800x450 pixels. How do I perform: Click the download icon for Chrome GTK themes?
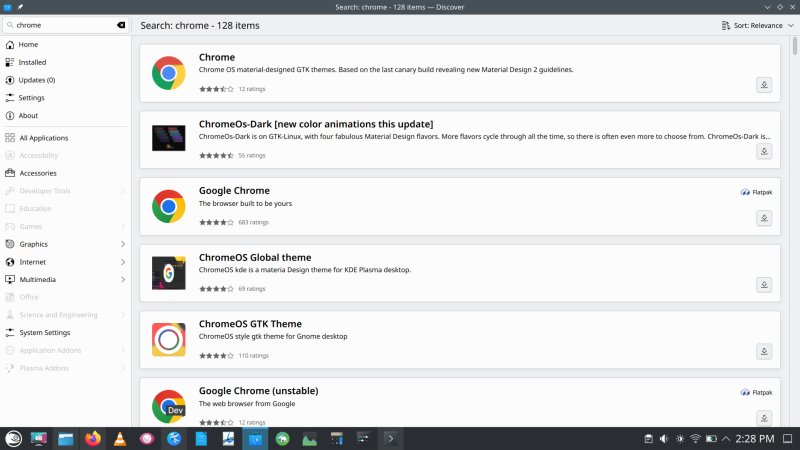click(x=764, y=85)
